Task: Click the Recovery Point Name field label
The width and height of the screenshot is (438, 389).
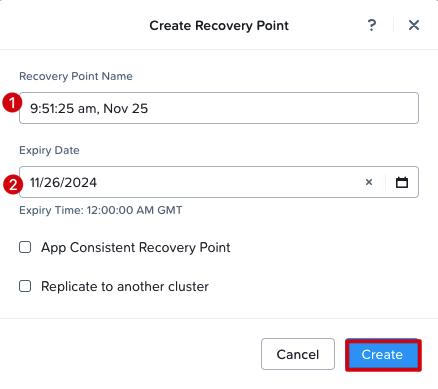Action: [x=76, y=76]
